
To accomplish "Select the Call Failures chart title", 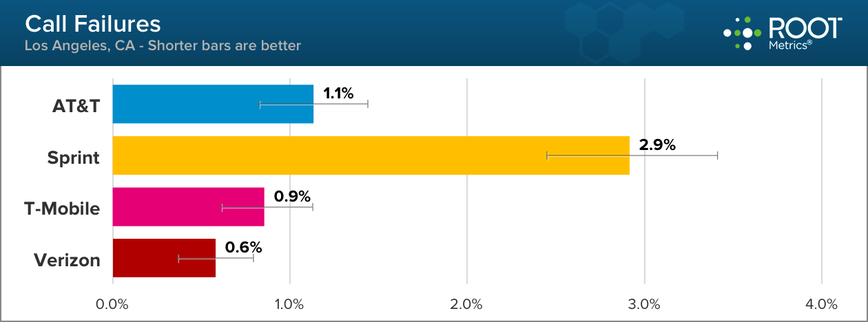I will 93,25.
